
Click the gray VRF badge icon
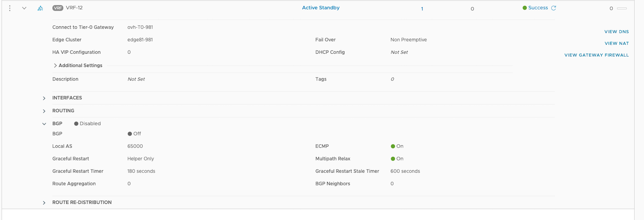pos(58,8)
